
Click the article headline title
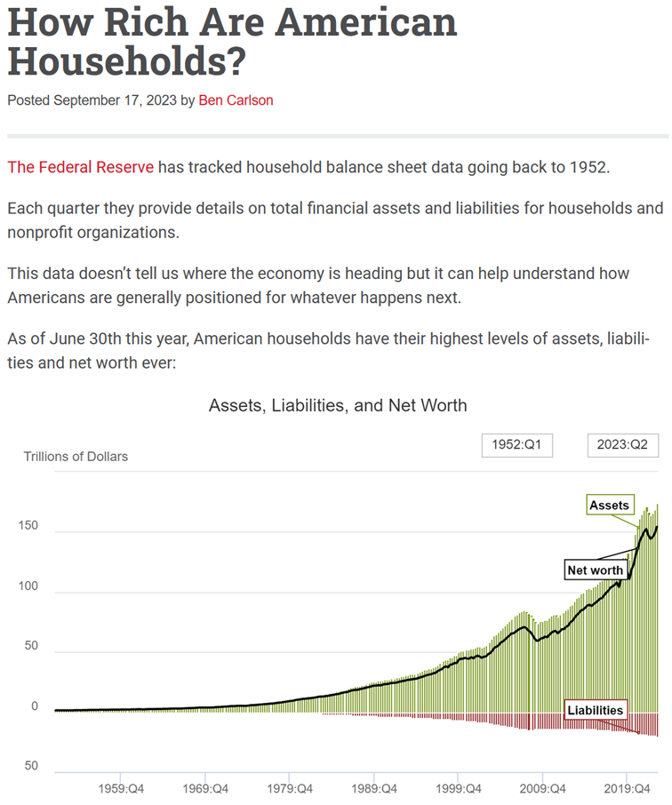coord(232,41)
